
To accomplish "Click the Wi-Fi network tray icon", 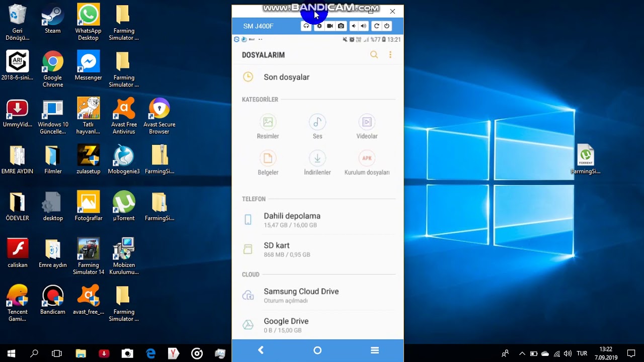I will [x=557, y=353].
